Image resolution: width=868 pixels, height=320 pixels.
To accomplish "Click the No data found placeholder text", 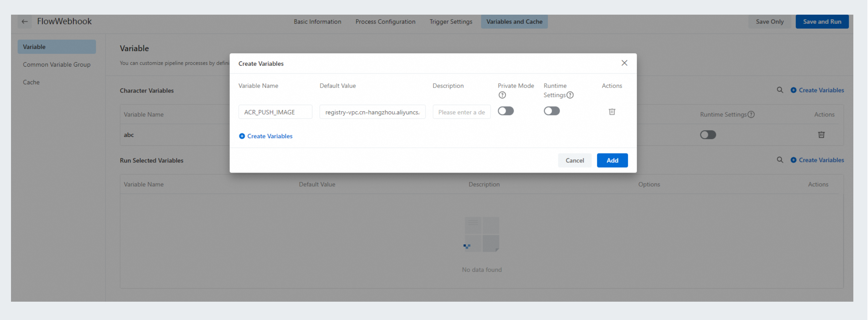I will click(481, 270).
